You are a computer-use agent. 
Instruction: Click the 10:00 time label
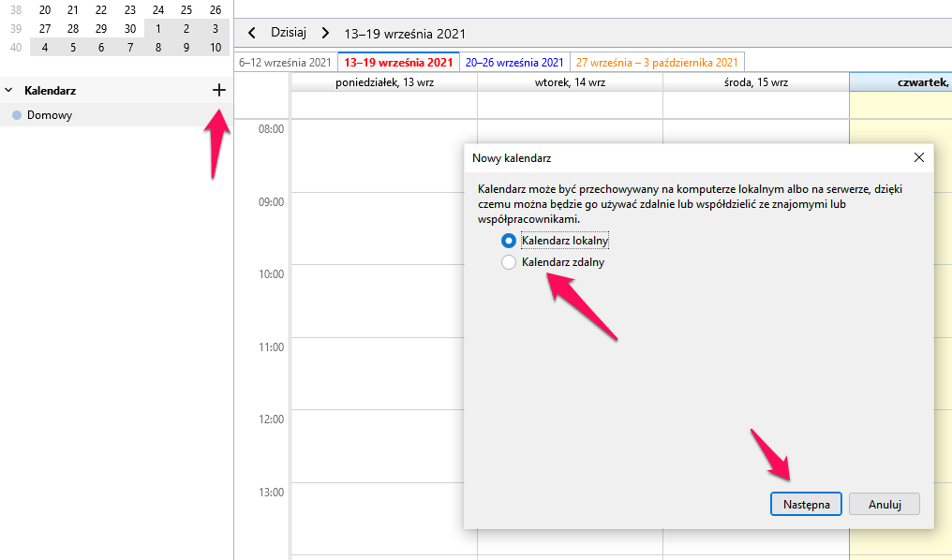(x=271, y=274)
